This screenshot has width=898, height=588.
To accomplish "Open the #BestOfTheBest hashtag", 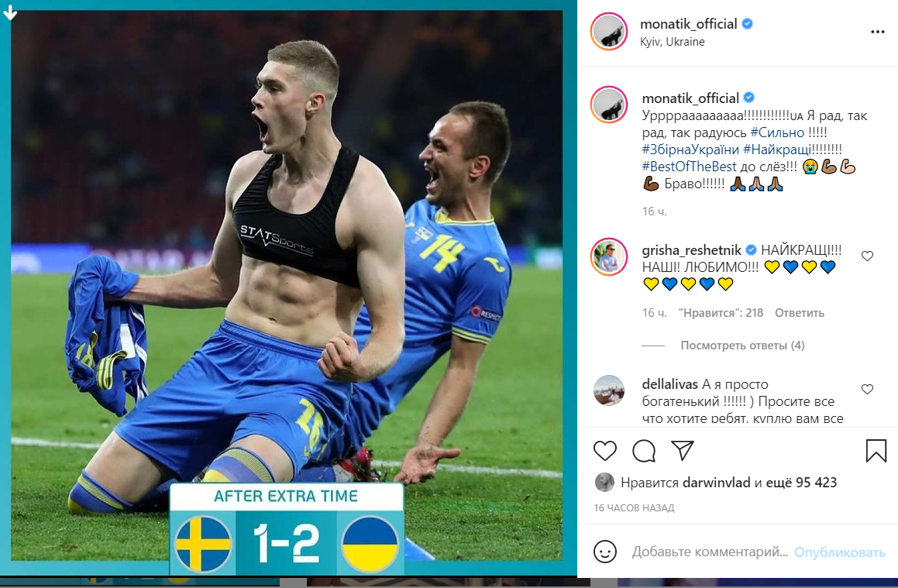I will pyautogui.click(x=689, y=167).
